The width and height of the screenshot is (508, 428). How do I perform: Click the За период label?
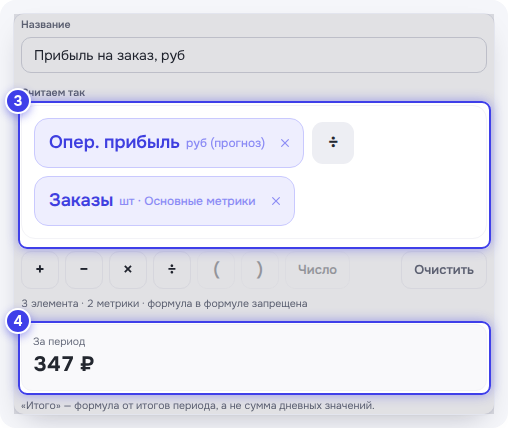(59, 342)
